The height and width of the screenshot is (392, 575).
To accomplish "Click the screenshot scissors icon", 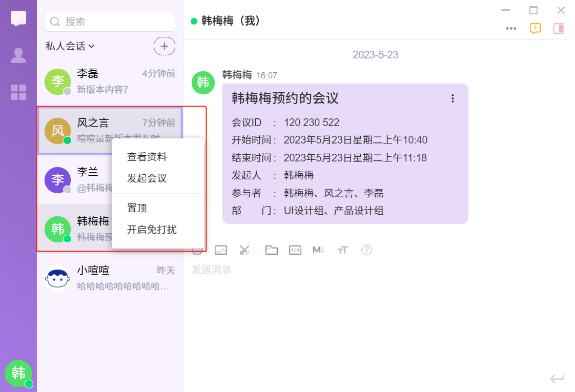I will click(244, 250).
